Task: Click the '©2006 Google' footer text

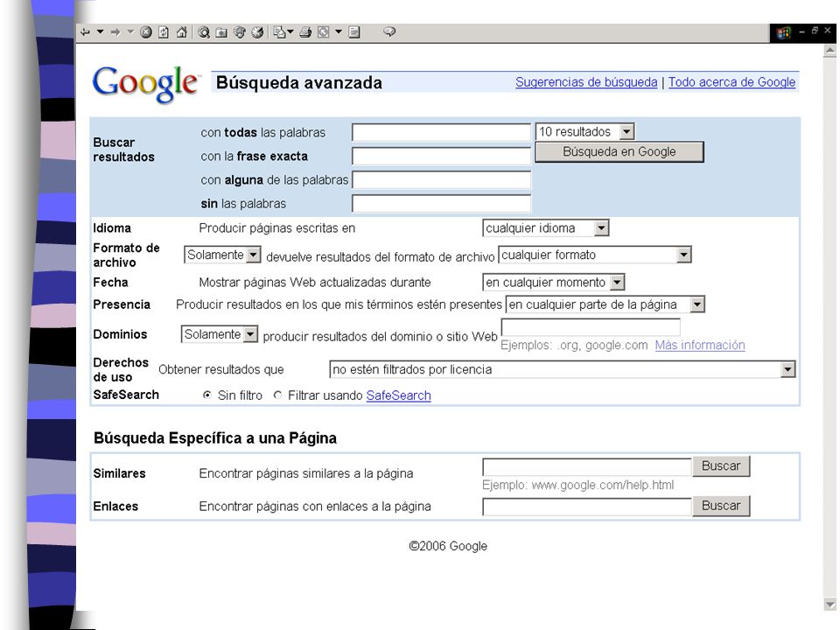Action: click(x=448, y=546)
